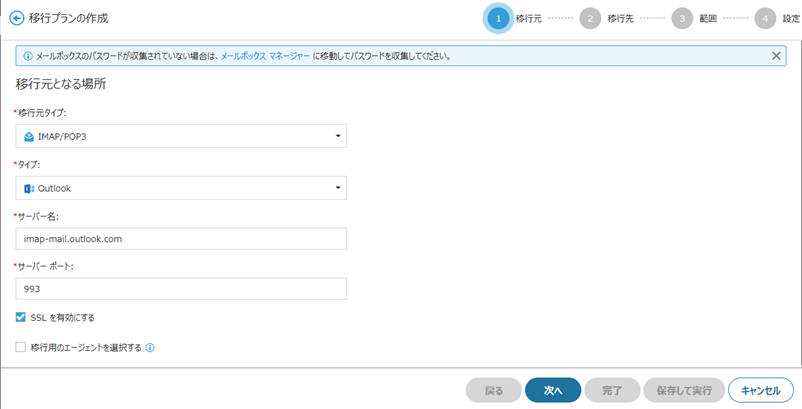Click the step 1 circle 移行元
The image size is (802, 409).
tap(498, 19)
